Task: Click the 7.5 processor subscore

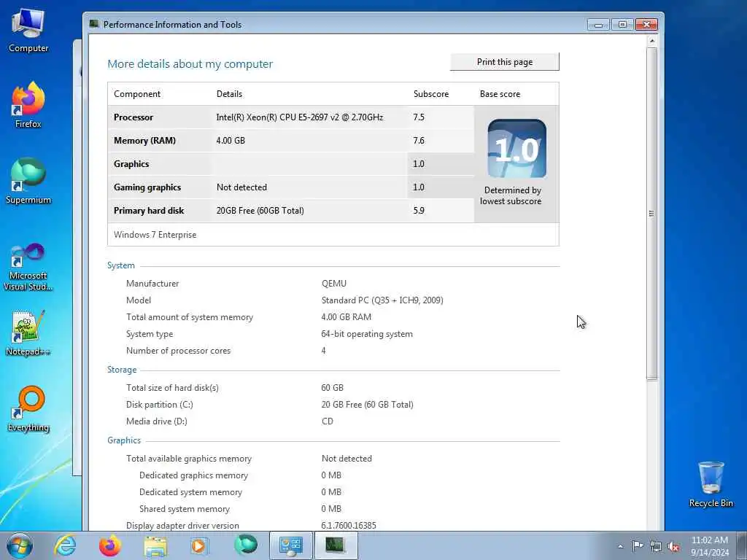Action: [419, 117]
